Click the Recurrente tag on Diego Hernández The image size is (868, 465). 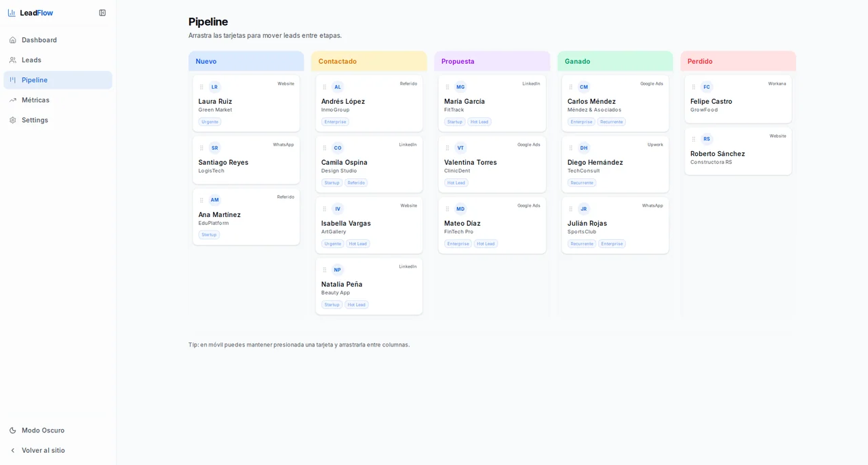tap(582, 183)
